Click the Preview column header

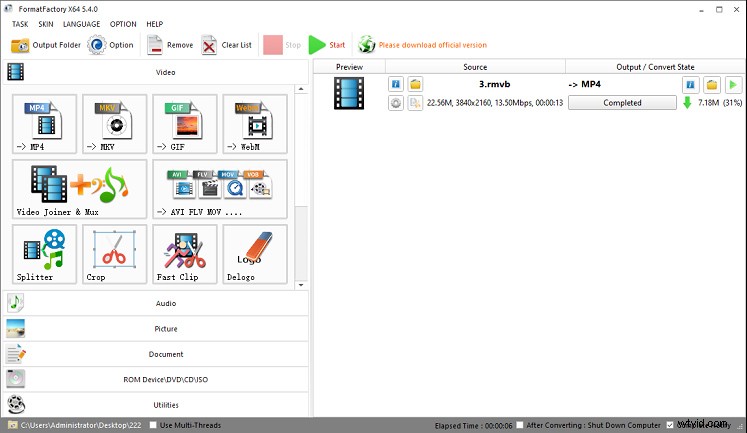click(349, 67)
